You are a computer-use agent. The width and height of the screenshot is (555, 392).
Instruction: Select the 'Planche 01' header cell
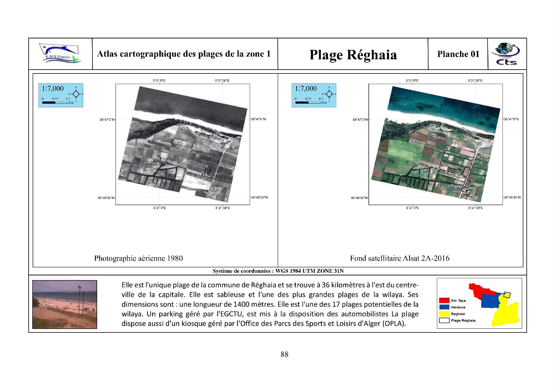pos(458,54)
